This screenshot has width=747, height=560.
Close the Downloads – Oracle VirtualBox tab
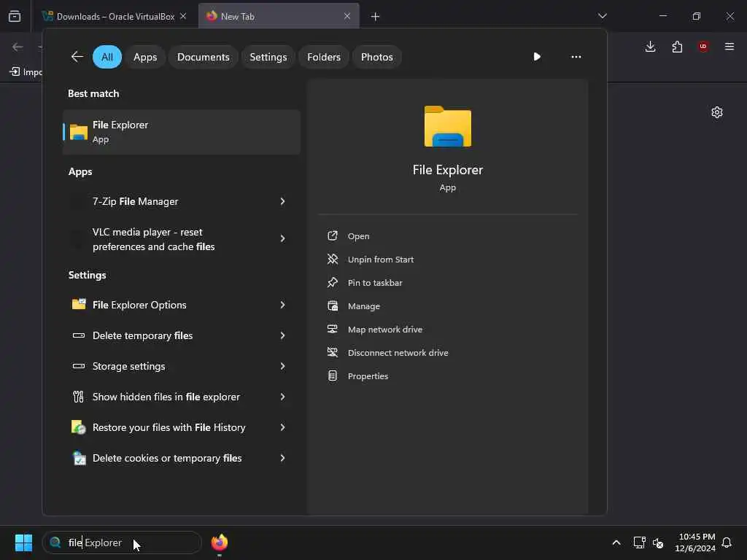pos(183,16)
